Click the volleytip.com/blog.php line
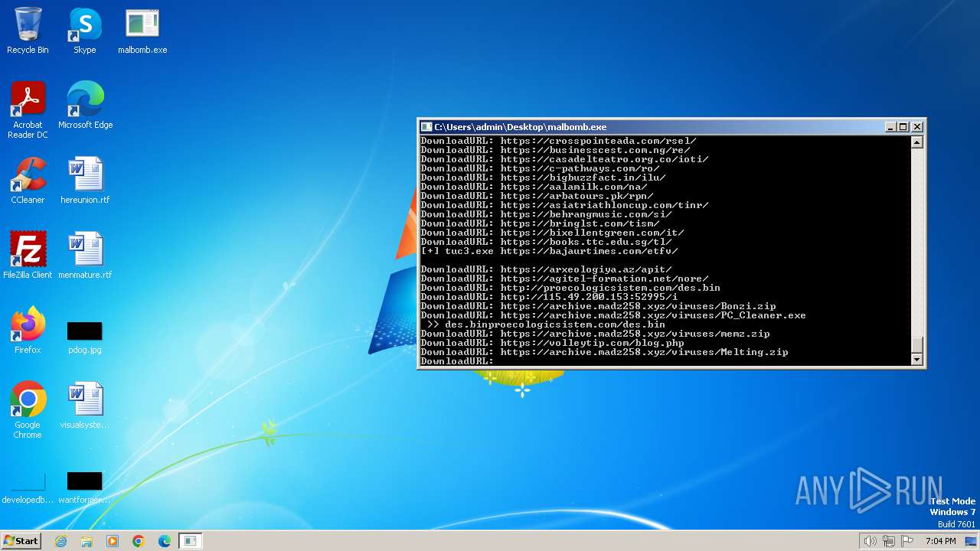 pyautogui.click(x=552, y=343)
